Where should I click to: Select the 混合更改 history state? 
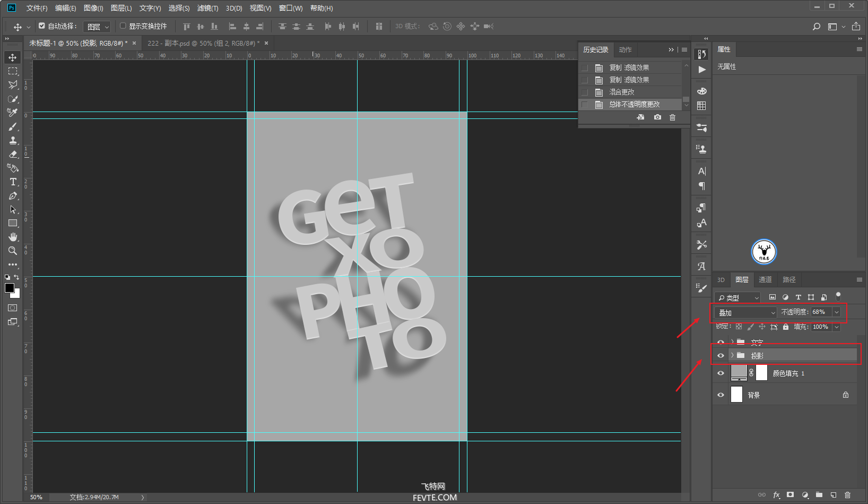coord(630,92)
